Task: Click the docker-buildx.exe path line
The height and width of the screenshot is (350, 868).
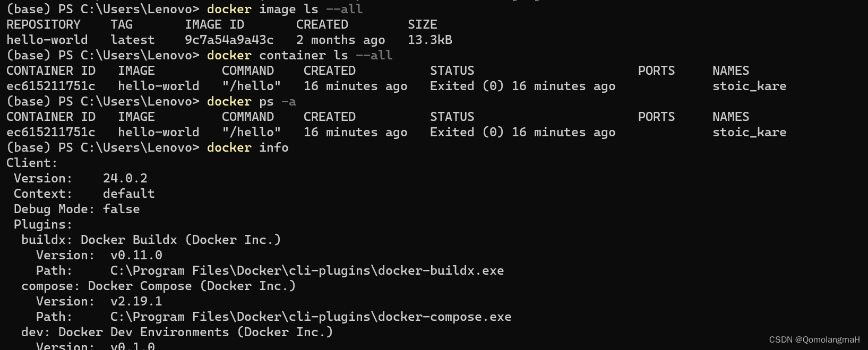Action: [270, 270]
